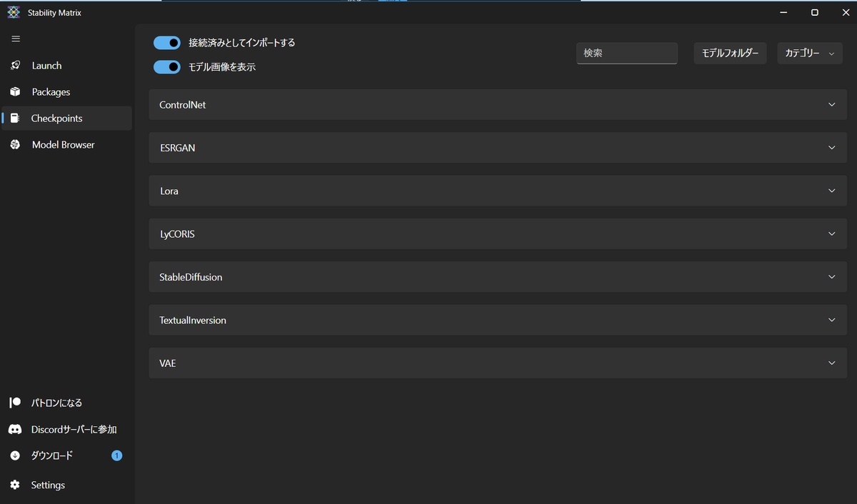Click the Lora header label
The height and width of the screenshot is (504, 857).
[169, 191]
